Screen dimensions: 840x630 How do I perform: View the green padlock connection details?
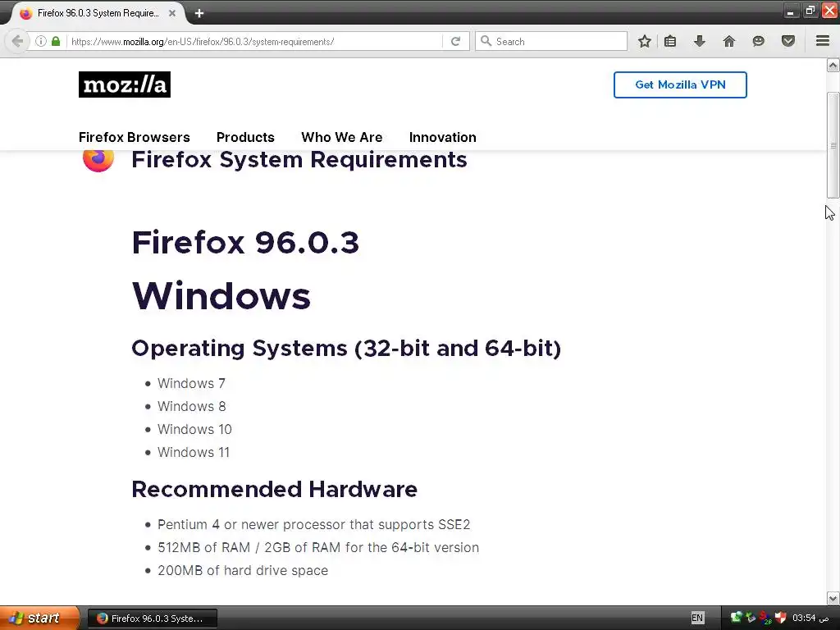click(56, 41)
